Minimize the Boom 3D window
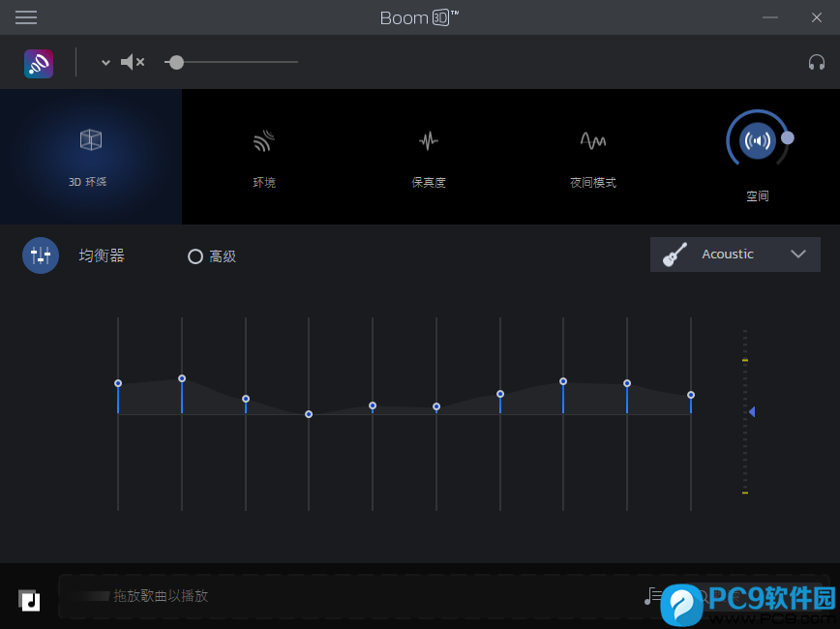This screenshot has width=840, height=629. tap(769, 17)
